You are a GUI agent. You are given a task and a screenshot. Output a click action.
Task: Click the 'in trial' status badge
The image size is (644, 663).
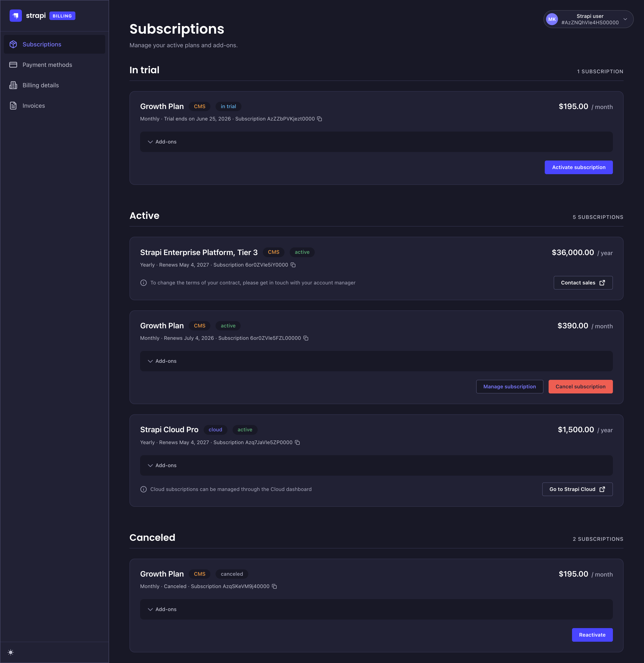point(229,106)
